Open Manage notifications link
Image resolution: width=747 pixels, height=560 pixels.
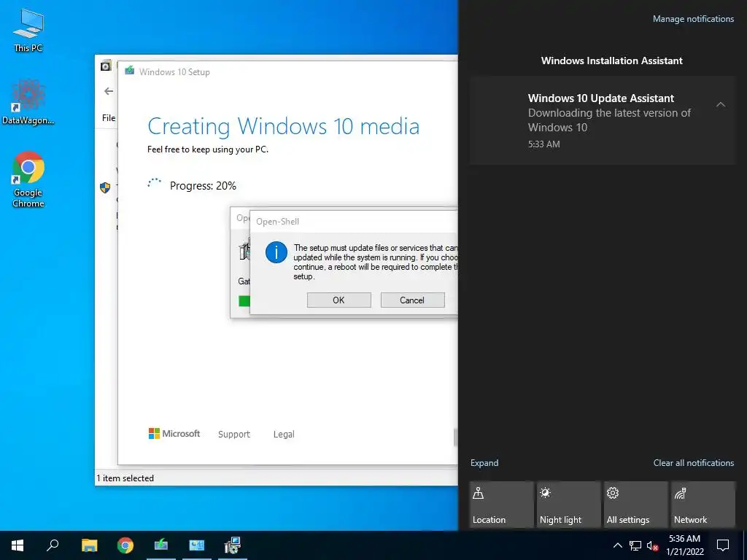(x=693, y=19)
